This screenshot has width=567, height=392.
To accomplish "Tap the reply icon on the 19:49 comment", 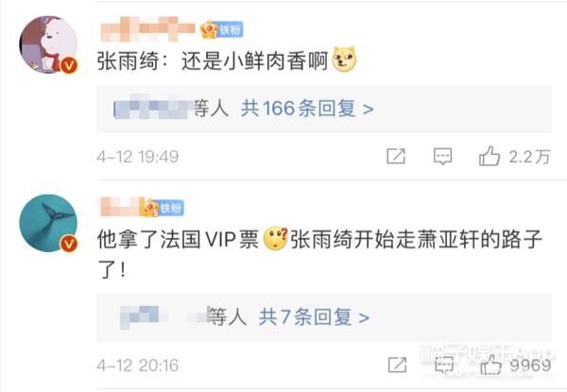I will 442,157.
